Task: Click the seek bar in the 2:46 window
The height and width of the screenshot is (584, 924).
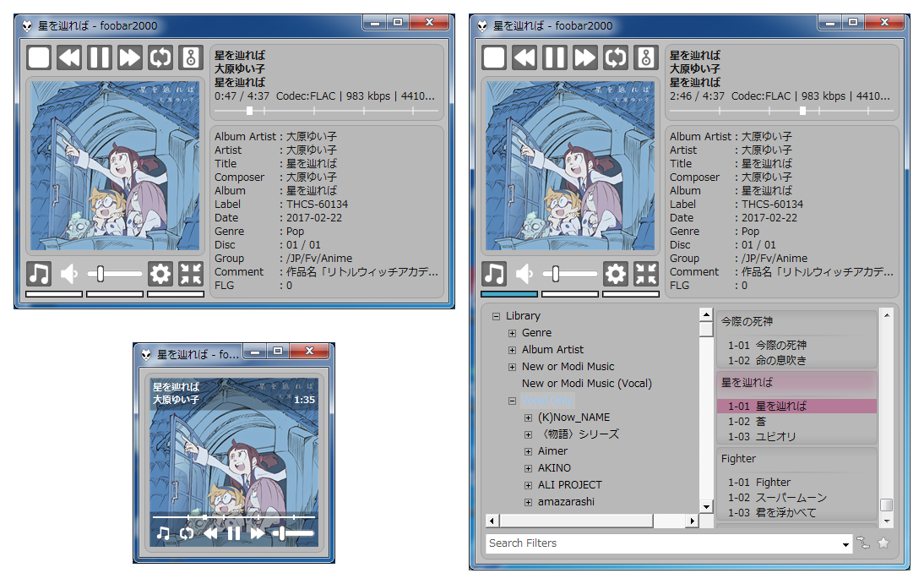Action: pyautogui.click(x=780, y=111)
